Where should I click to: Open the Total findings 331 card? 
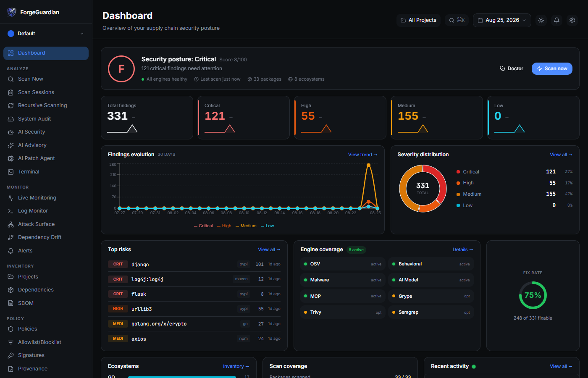point(147,118)
